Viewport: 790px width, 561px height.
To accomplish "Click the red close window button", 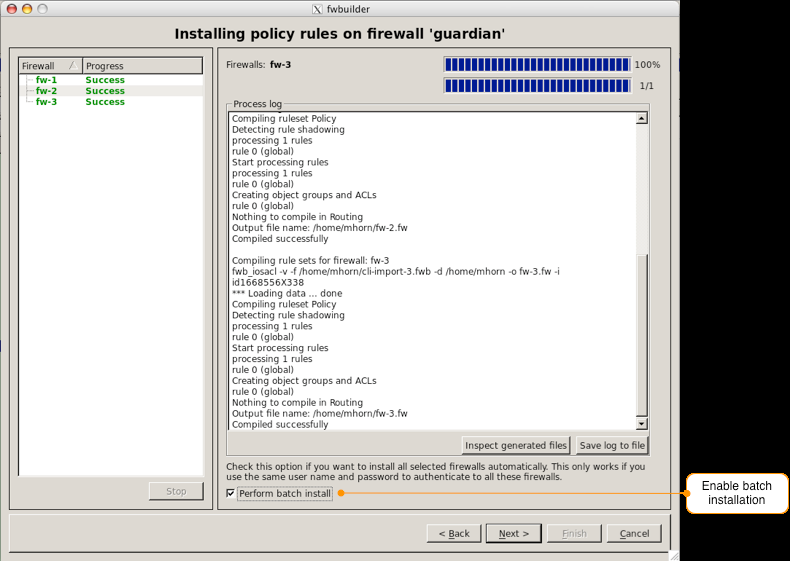I will [12, 9].
